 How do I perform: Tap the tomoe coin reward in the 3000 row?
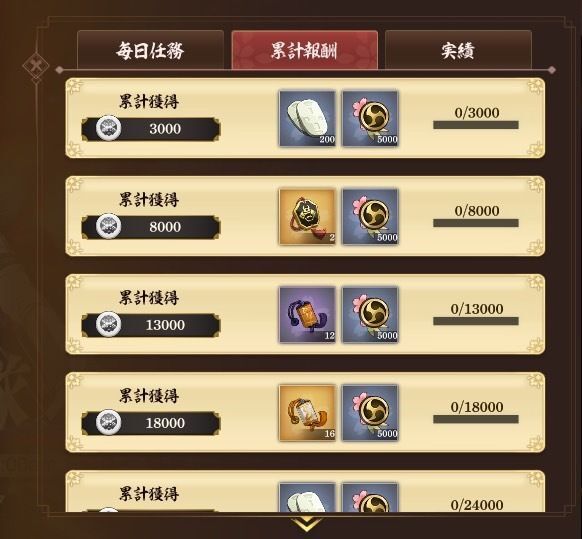click(370, 118)
